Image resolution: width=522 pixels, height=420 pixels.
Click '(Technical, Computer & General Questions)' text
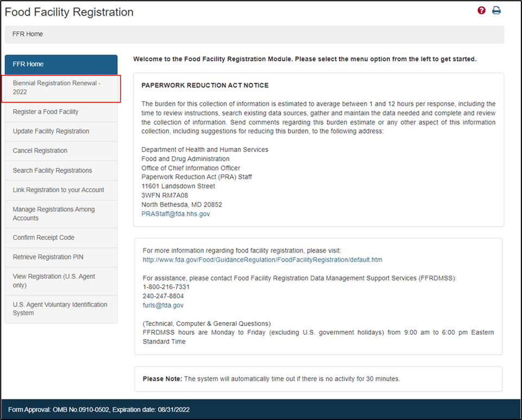pos(207,324)
